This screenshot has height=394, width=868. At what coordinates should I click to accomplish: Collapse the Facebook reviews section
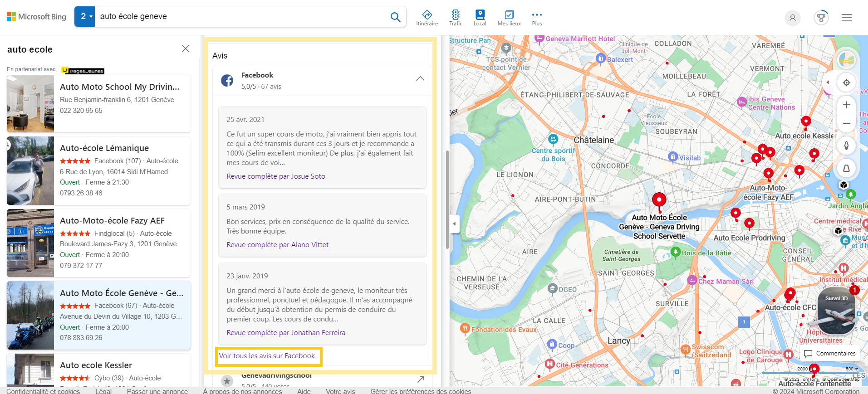point(420,79)
